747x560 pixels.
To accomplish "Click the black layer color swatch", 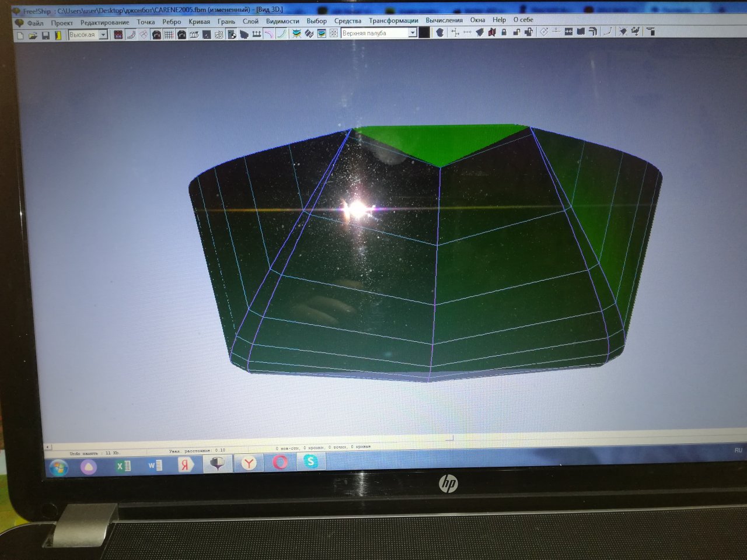I will click(x=424, y=33).
